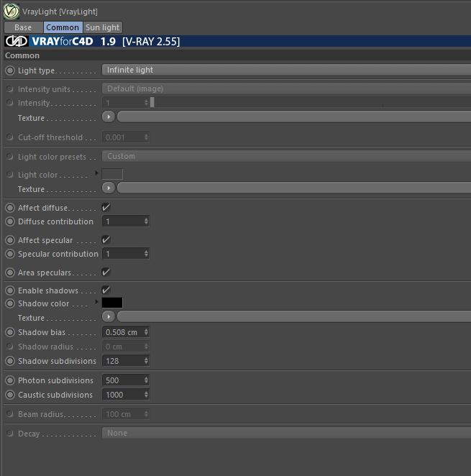Click the Light color swatch
Image resolution: width=471 pixels, height=476 pixels.
pos(112,174)
